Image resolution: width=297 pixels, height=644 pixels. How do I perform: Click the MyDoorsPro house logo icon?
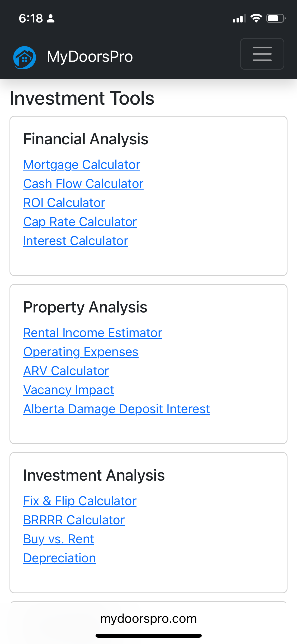pos(25,57)
